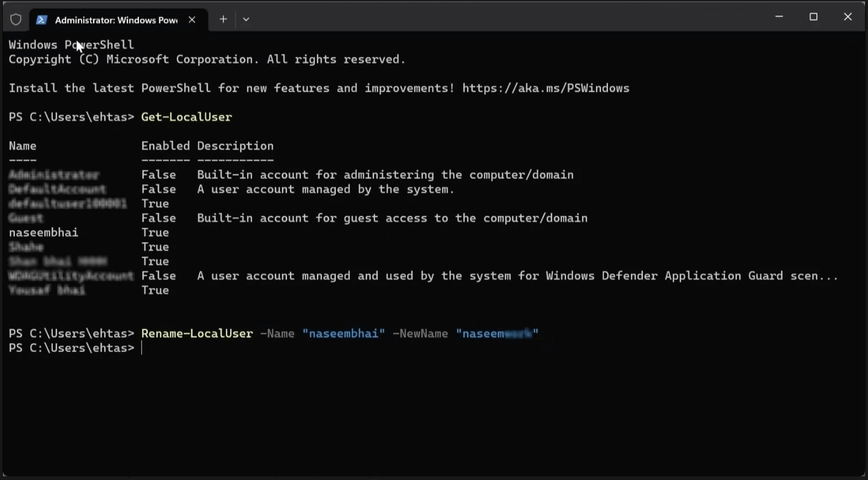Click the Enabled column header

pyautogui.click(x=165, y=146)
